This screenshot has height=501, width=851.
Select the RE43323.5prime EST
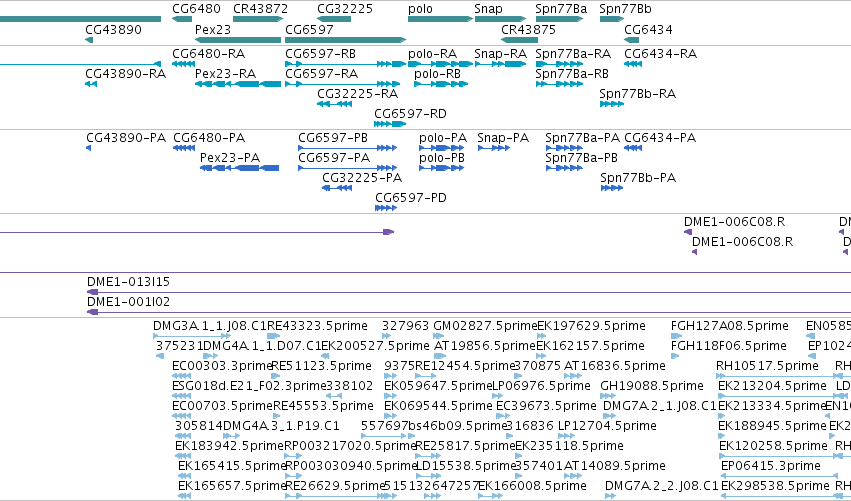click(x=274, y=337)
